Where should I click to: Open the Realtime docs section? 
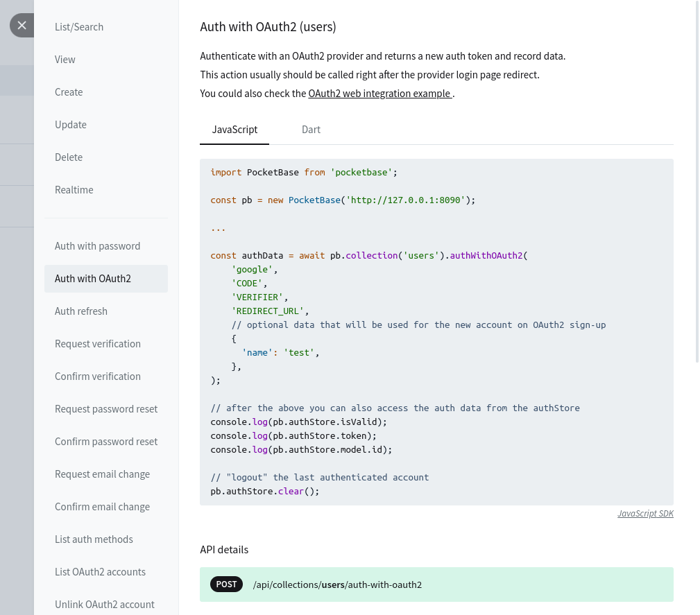click(74, 190)
